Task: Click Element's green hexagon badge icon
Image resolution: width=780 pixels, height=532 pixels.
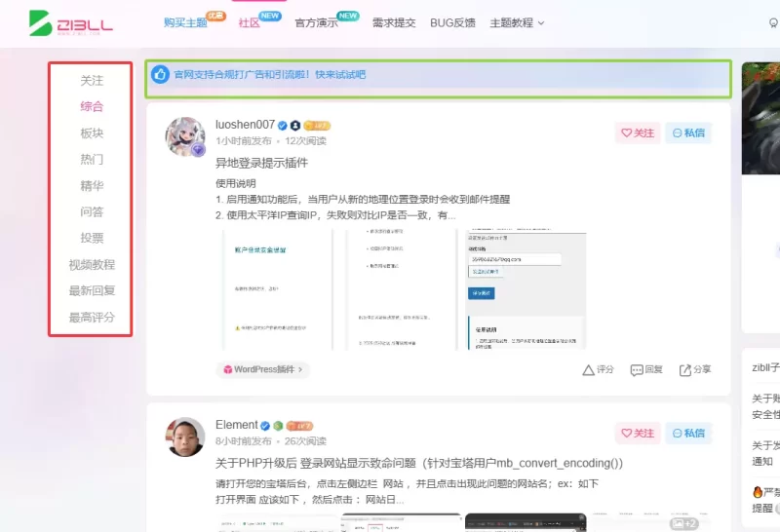Action: [278, 426]
